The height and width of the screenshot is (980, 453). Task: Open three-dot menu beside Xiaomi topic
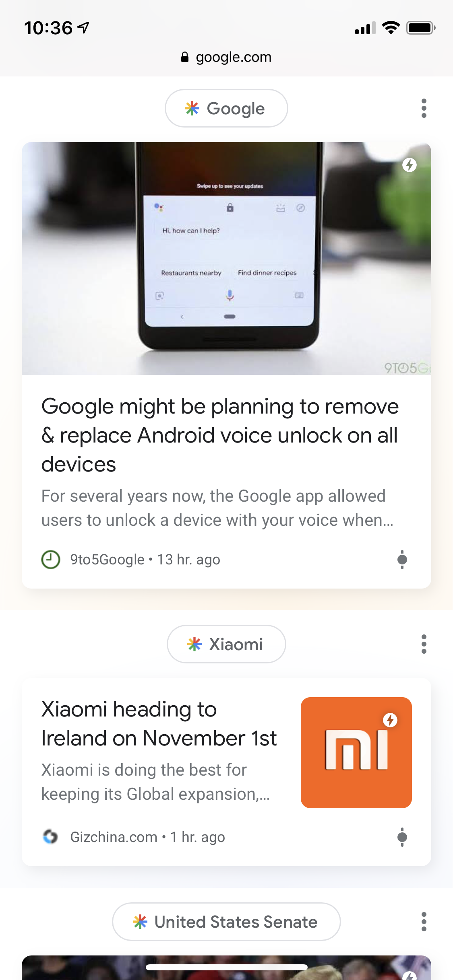(x=424, y=644)
